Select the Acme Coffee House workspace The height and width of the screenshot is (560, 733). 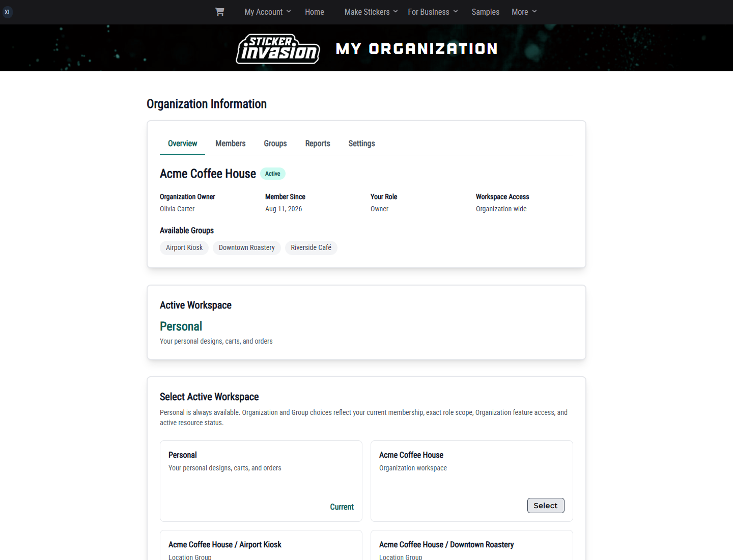pos(546,506)
